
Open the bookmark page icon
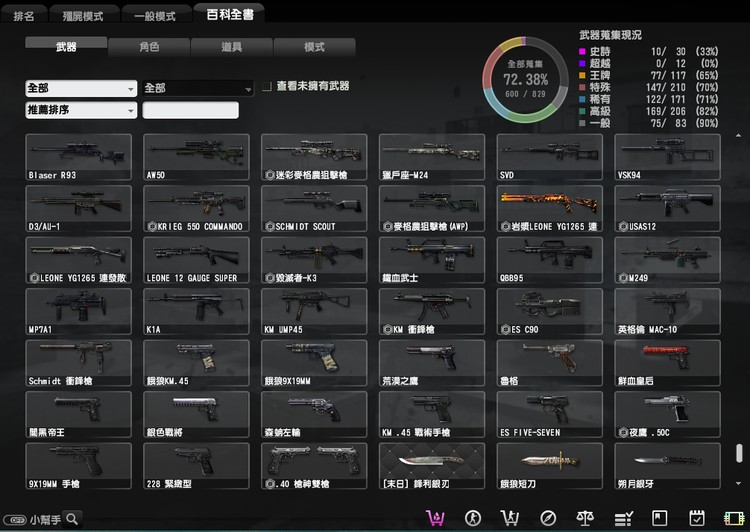pos(660,518)
